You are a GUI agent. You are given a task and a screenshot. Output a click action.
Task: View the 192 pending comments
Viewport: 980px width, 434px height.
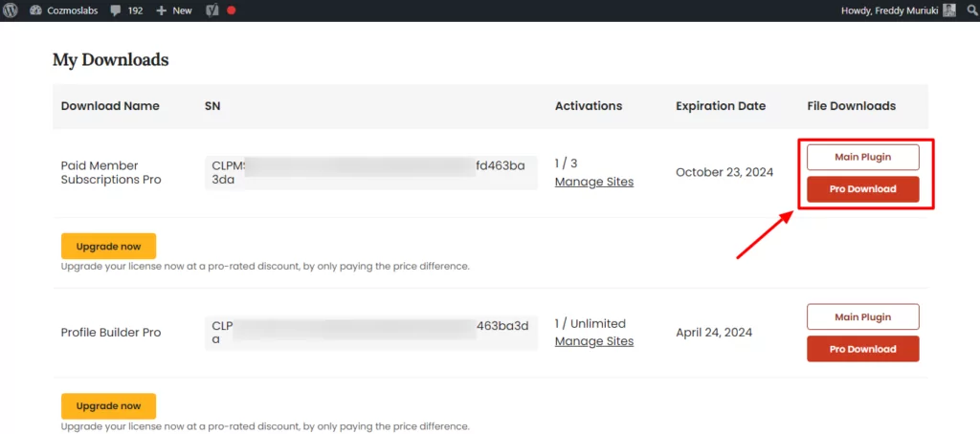pyautogui.click(x=126, y=11)
